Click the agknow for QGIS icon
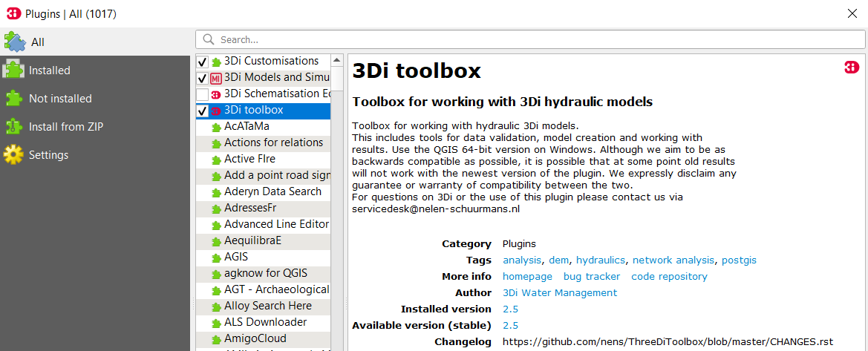Image resolution: width=868 pixels, height=351 pixels. tap(216, 274)
